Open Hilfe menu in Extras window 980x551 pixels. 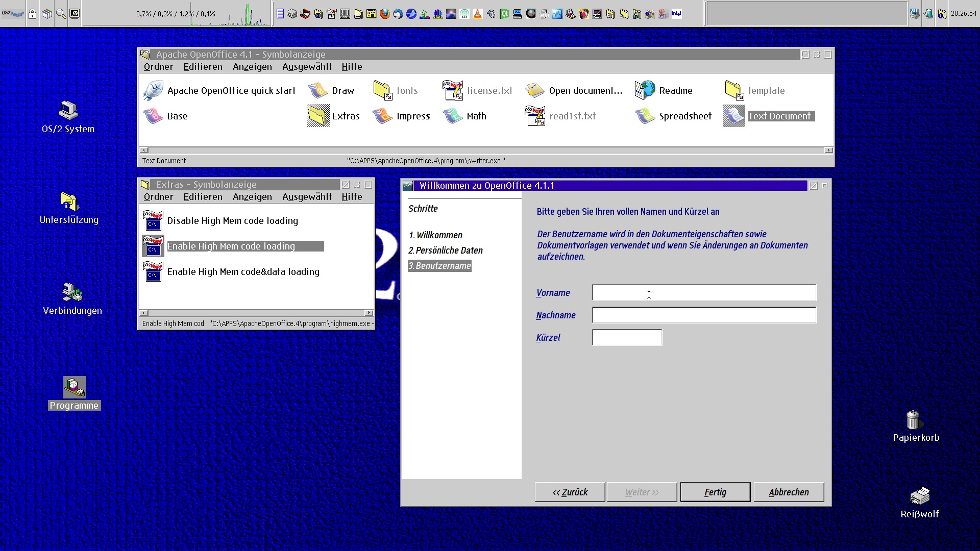coord(352,196)
